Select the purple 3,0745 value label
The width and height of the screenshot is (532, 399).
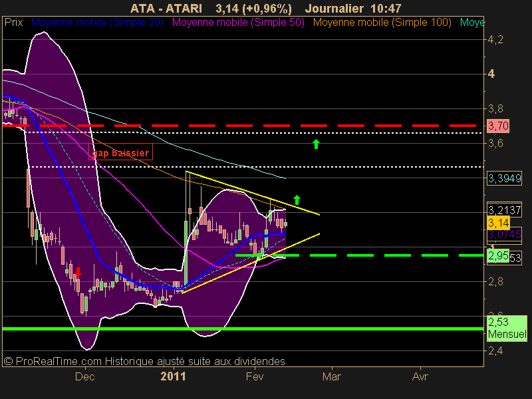tap(505, 235)
